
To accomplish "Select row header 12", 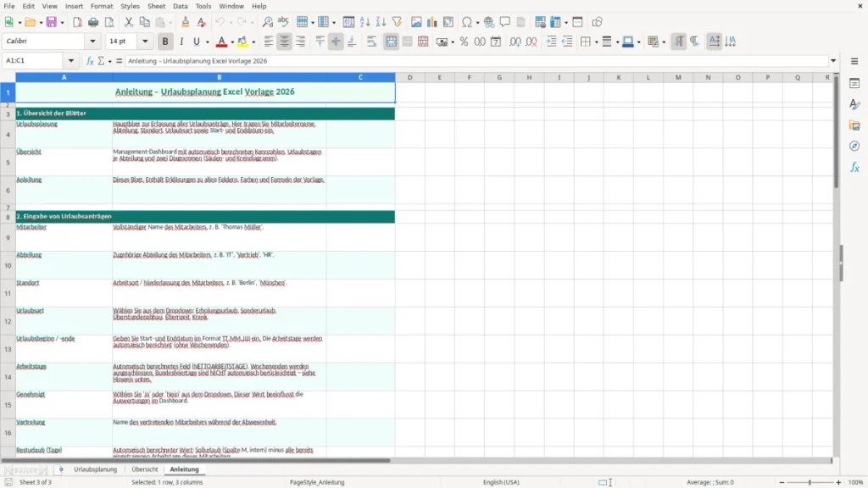I will (8, 321).
